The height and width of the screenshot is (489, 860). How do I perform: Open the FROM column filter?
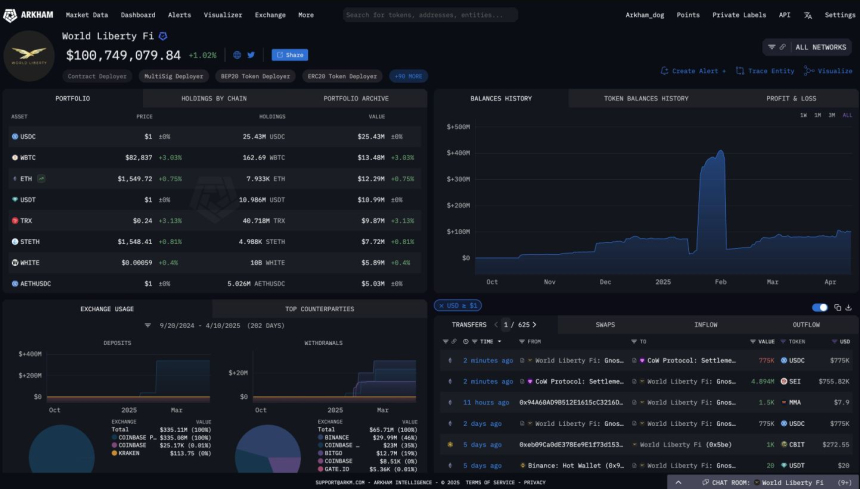(522, 342)
